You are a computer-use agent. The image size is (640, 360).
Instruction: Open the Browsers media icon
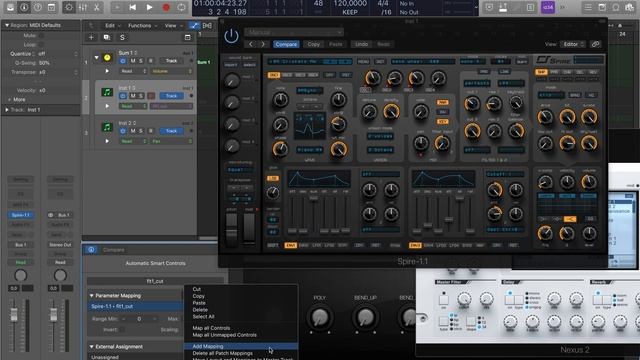click(630, 7)
